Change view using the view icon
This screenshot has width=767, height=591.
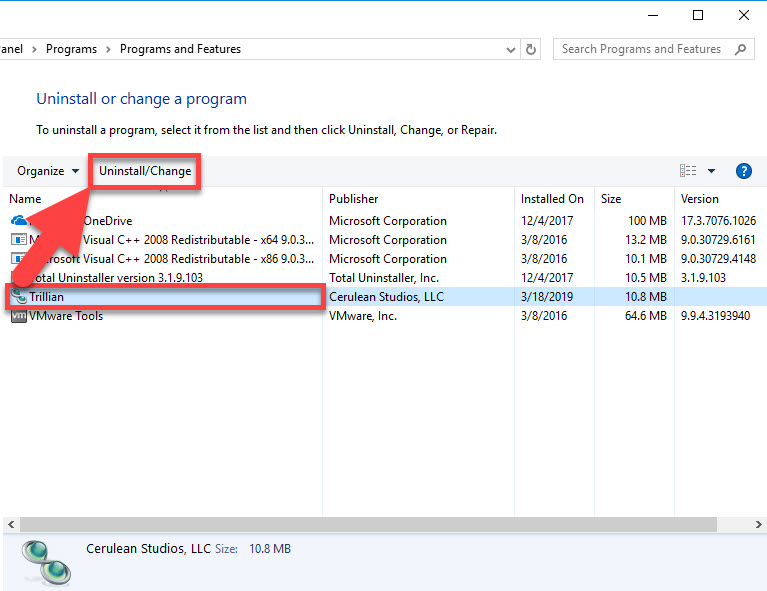click(x=688, y=171)
